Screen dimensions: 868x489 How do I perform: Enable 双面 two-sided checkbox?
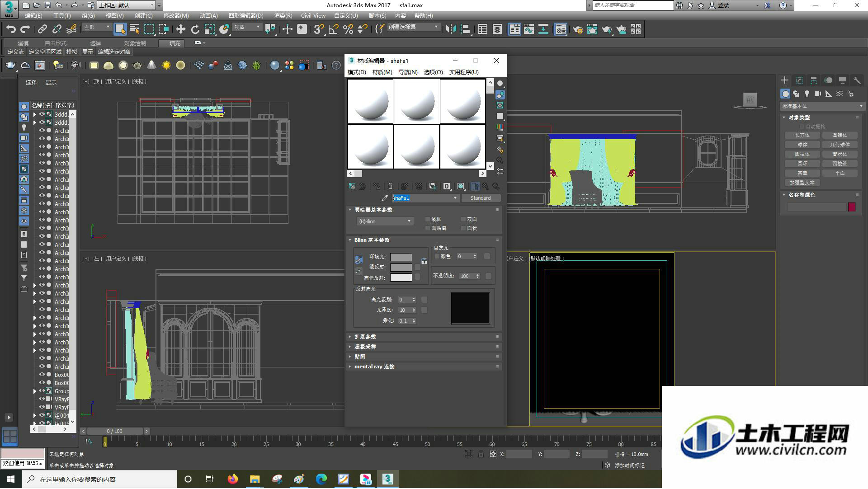pos(463,219)
